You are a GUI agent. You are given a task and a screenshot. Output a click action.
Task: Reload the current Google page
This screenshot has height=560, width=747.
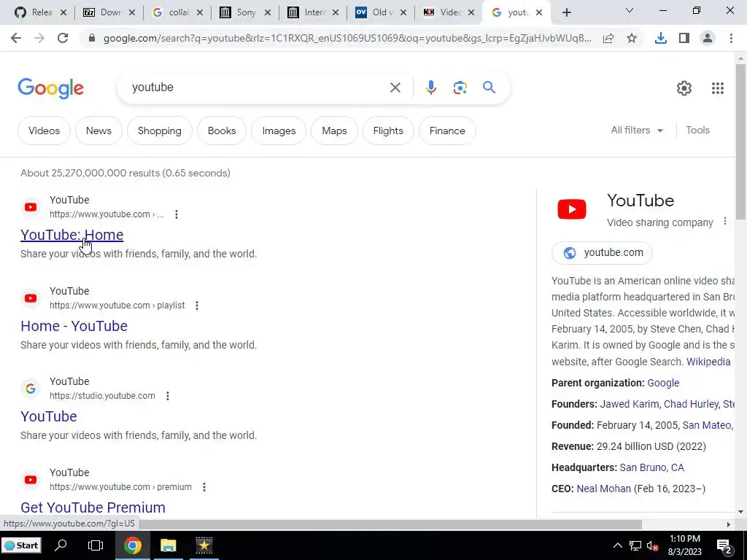click(63, 38)
